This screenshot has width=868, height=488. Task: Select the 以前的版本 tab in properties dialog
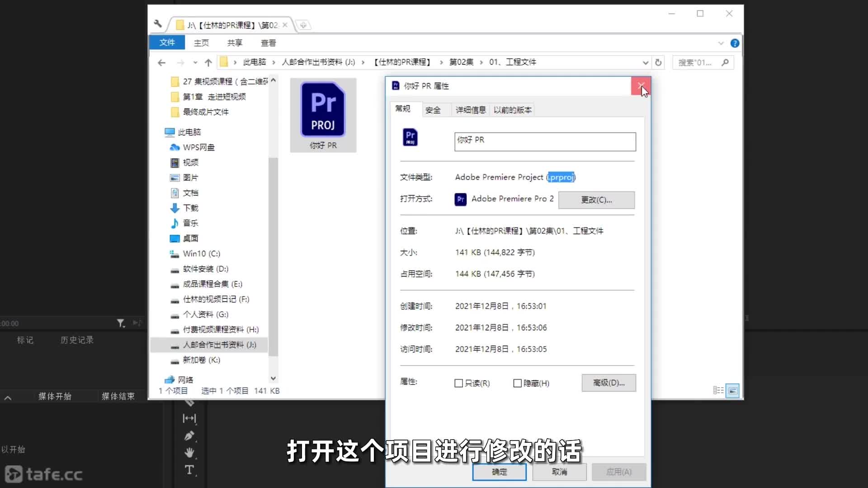tap(513, 110)
